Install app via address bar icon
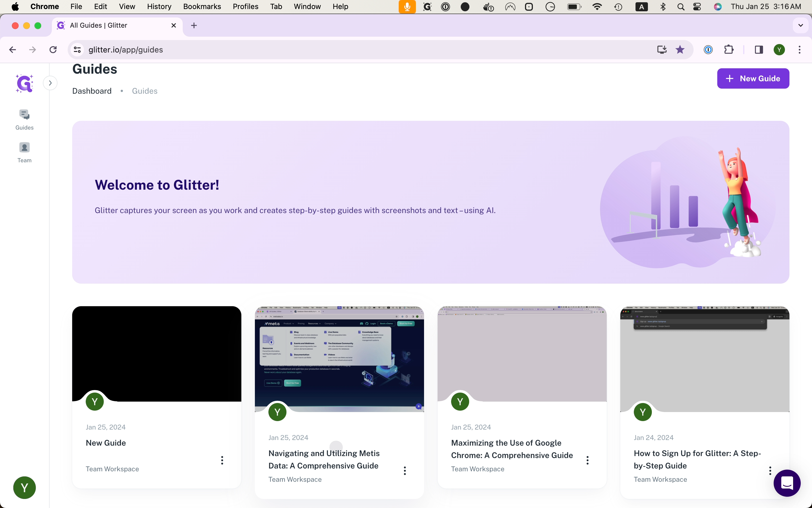This screenshot has width=812, height=508. (x=662, y=50)
